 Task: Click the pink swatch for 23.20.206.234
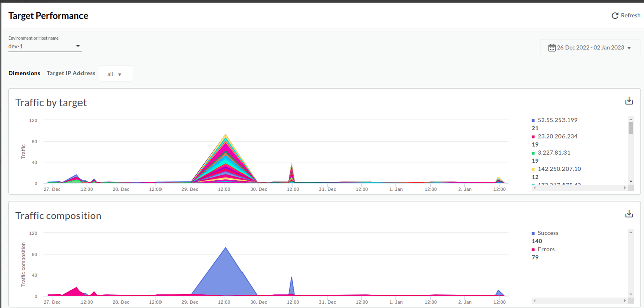point(533,137)
